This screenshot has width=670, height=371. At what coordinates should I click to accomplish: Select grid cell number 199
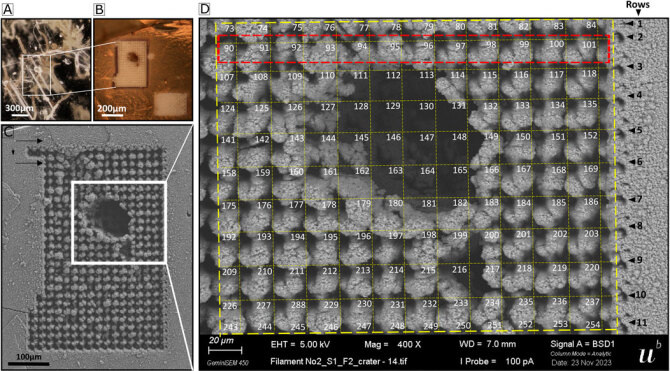[x=460, y=235]
